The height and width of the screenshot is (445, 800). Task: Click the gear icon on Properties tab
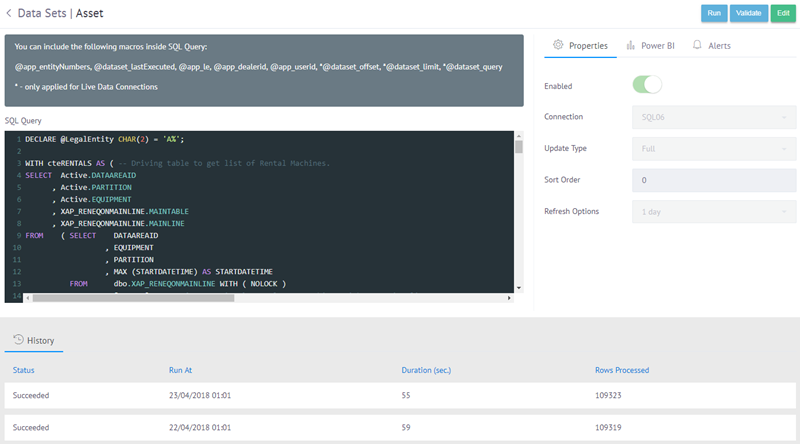(558, 45)
